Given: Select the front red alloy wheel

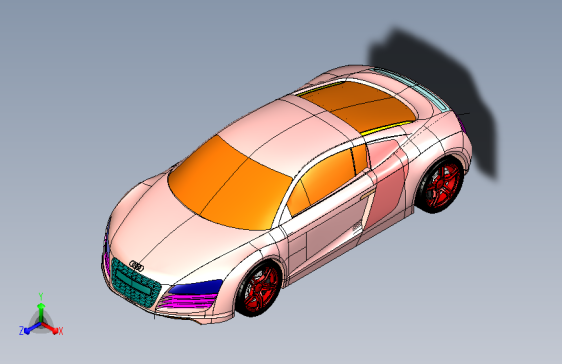Looking at the screenshot, I should click(x=259, y=289).
